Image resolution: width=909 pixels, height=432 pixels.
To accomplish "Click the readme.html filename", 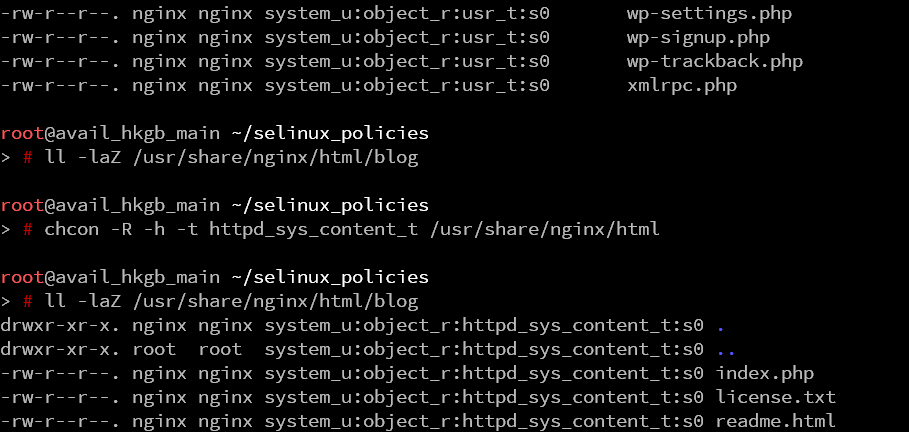I will coord(775,421).
